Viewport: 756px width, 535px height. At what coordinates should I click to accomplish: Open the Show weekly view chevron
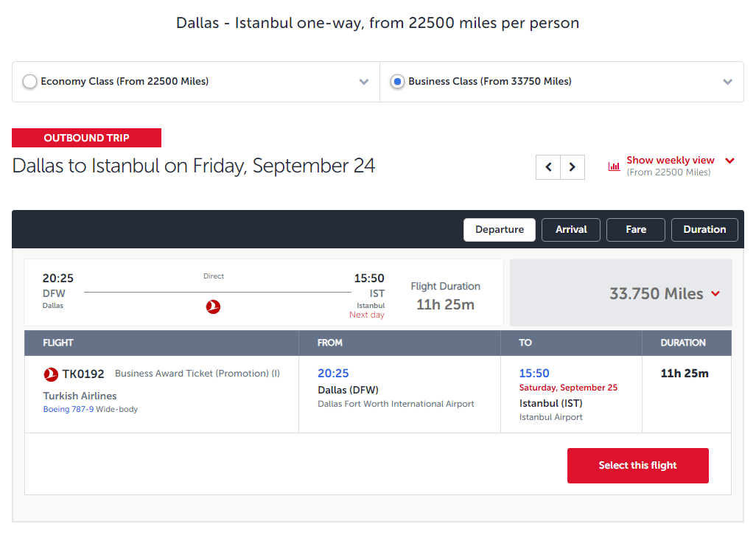tap(730, 161)
